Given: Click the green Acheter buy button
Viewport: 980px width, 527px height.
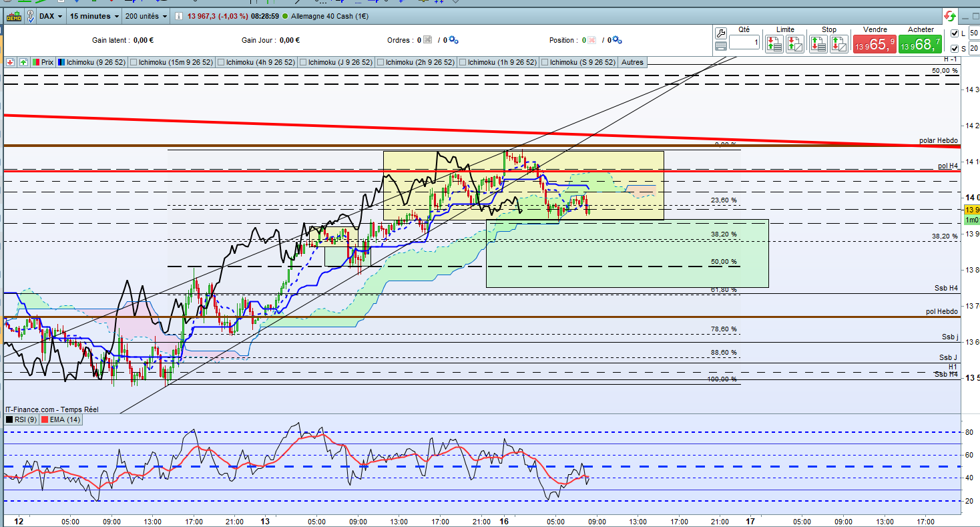Looking at the screenshot, I should pyautogui.click(x=920, y=44).
